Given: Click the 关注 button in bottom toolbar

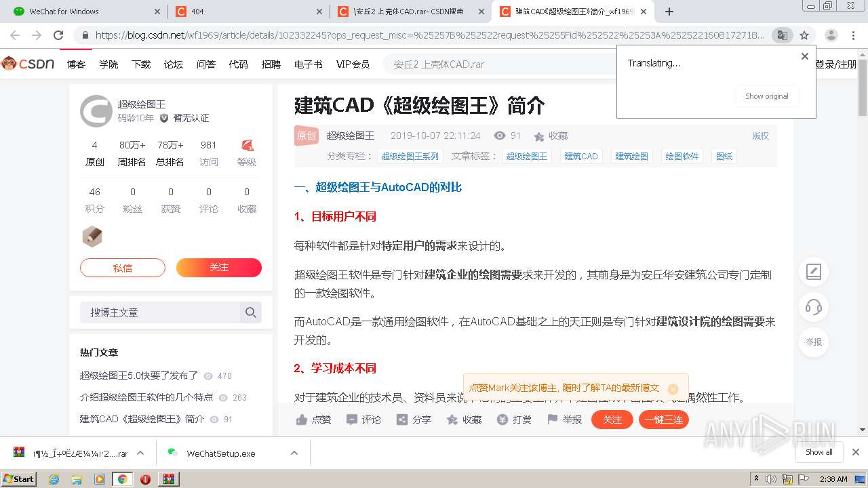Looking at the screenshot, I should tap(612, 420).
